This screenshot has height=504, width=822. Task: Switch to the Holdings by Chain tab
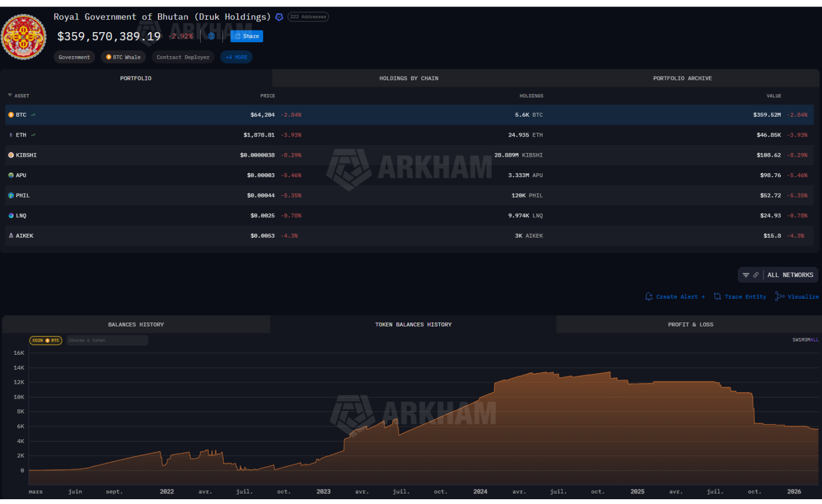pyautogui.click(x=409, y=78)
